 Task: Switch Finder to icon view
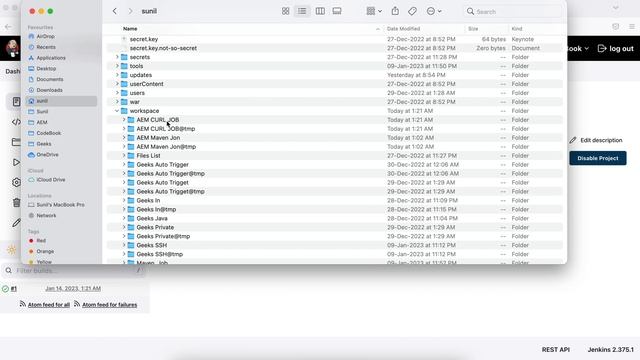tap(285, 11)
